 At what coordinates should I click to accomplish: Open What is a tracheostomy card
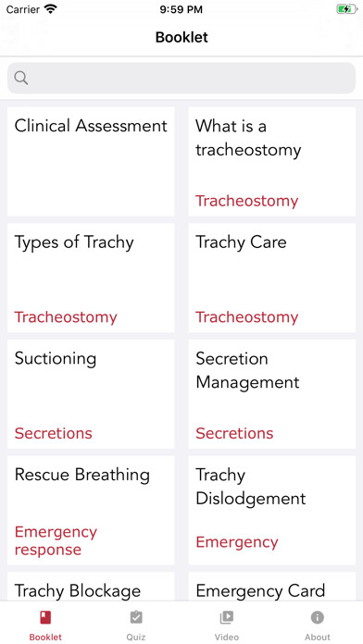(x=271, y=161)
